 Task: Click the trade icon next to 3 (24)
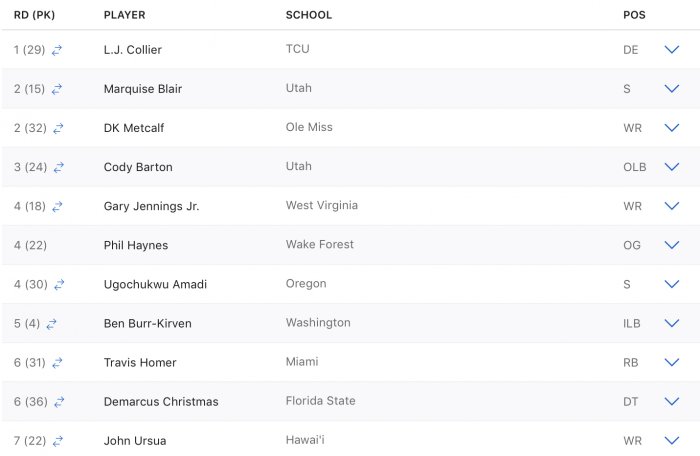(58, 167)
